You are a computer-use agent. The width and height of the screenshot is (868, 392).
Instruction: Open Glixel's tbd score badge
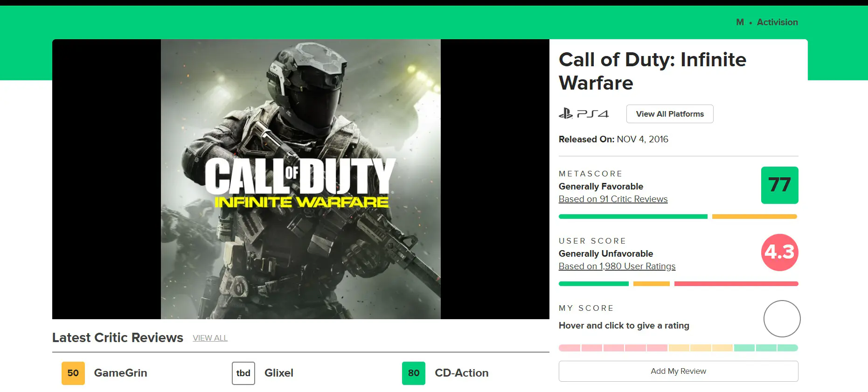click(x=243, y=373)
